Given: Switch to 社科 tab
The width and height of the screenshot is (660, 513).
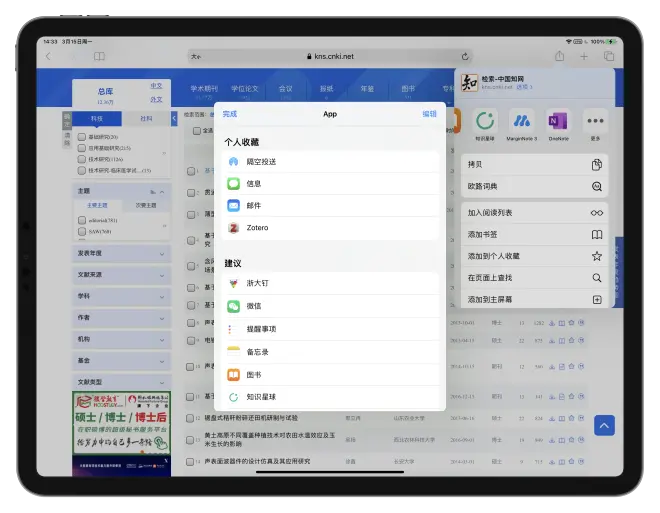Looking at the screenshot, I should 146,119.
